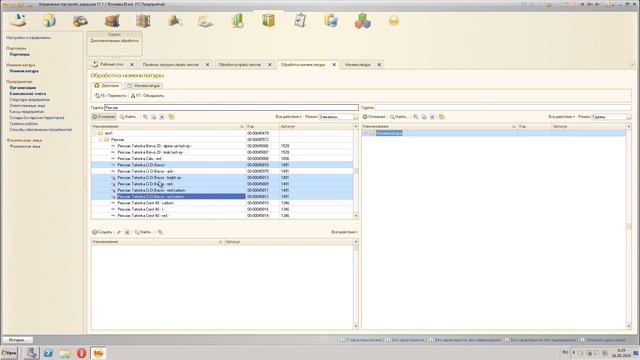Image resolution: width=640 pixels, height=360 pixels.
Task: Switch to the price-list loading rules tab
Action: (170, 64)
